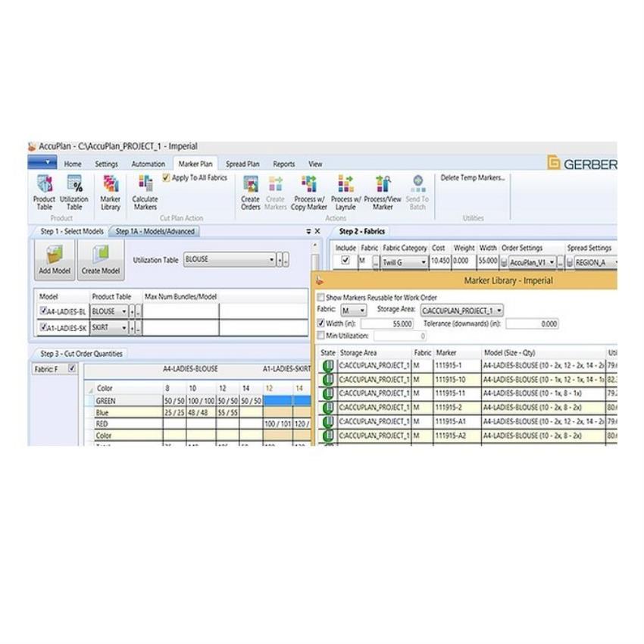Click the Add Model button
Screen dimensions: 644x644
pyautogui.click(x=54, y=260)
